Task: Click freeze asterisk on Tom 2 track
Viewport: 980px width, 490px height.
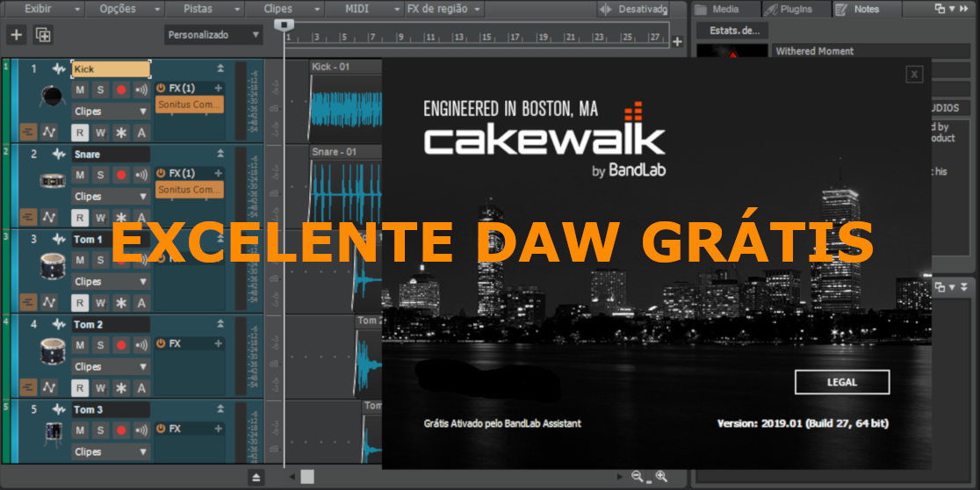Action: [121, 387]
